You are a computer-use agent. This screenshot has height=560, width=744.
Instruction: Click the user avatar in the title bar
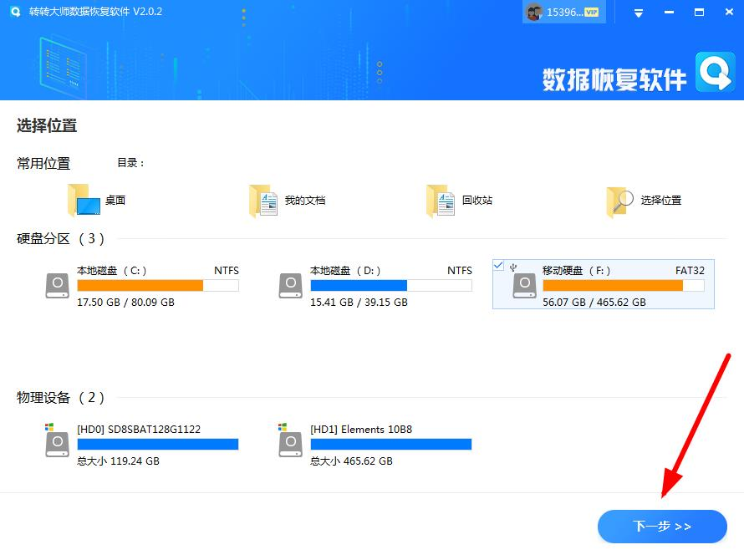(x=533, y=12)
